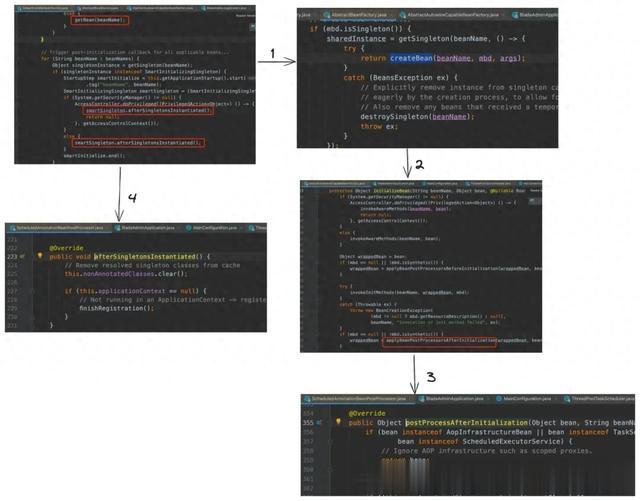Click line number 355 in the gutter
The image size is (640, 501).
308,423
